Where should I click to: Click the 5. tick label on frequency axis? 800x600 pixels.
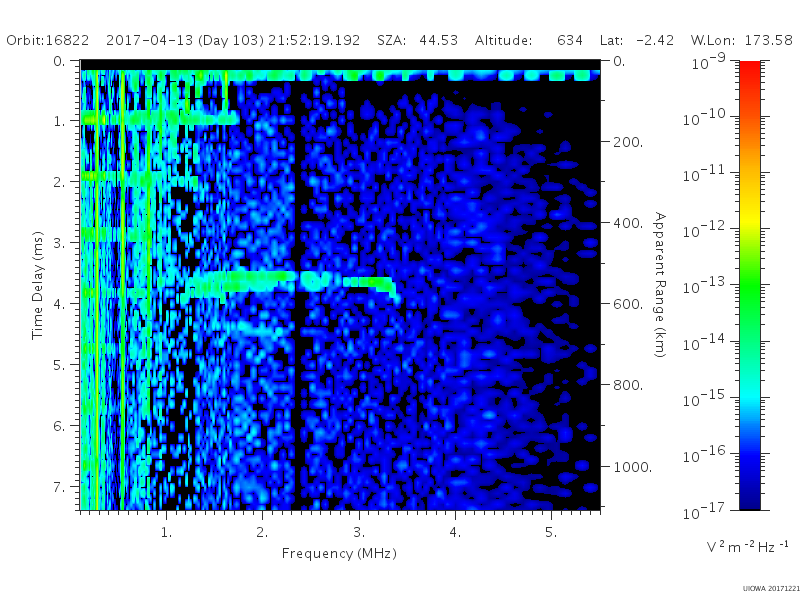pos(551,533)
